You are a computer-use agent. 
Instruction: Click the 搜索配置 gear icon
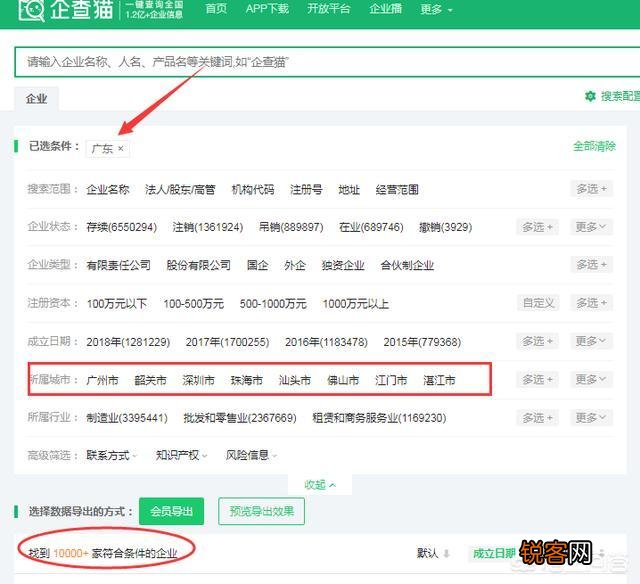590,96
